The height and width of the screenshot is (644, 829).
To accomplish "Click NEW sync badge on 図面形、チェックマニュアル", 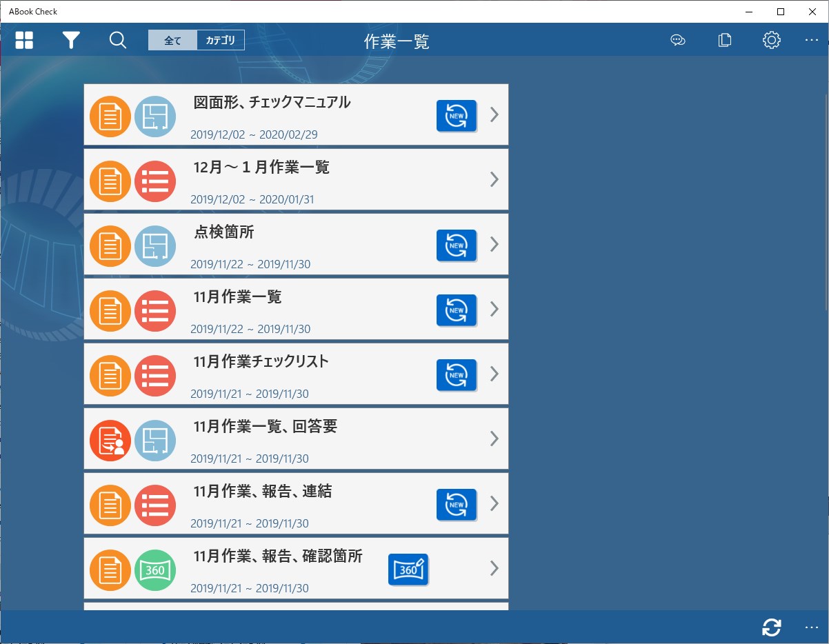I will point(457,115).
